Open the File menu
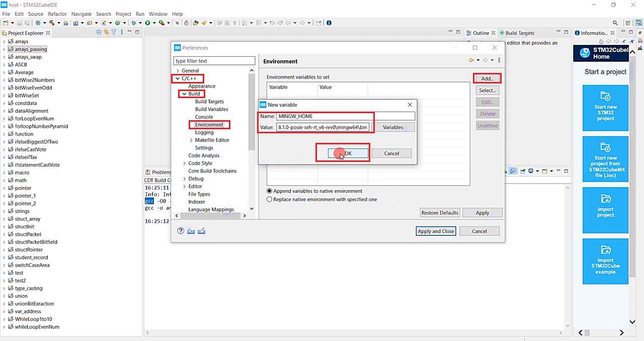Viewport: 644px width, 341px height. pyautogui.click(x=6, y=14)
